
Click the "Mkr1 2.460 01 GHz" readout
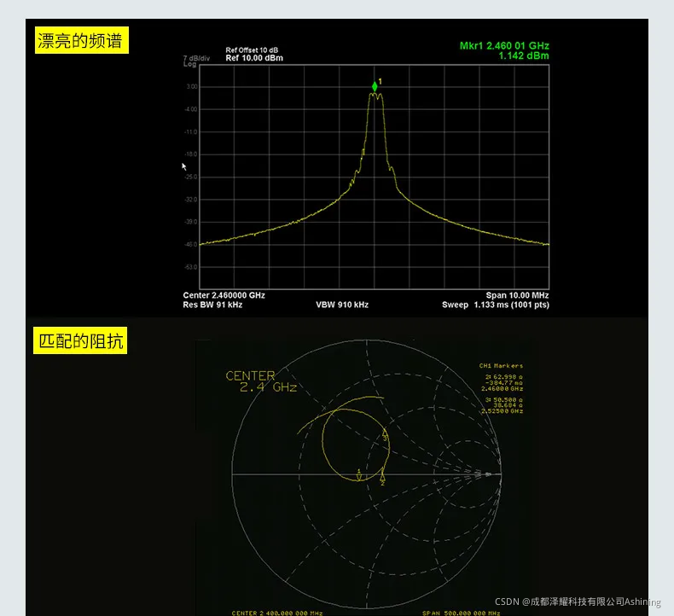click(x=504, y=45)
